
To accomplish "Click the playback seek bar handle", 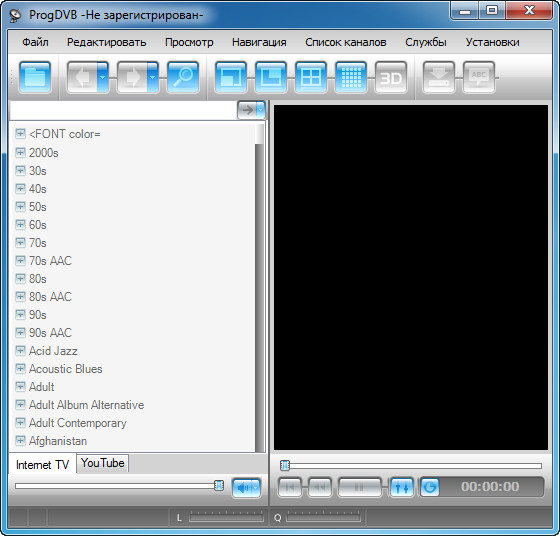I will click(285, 465).
